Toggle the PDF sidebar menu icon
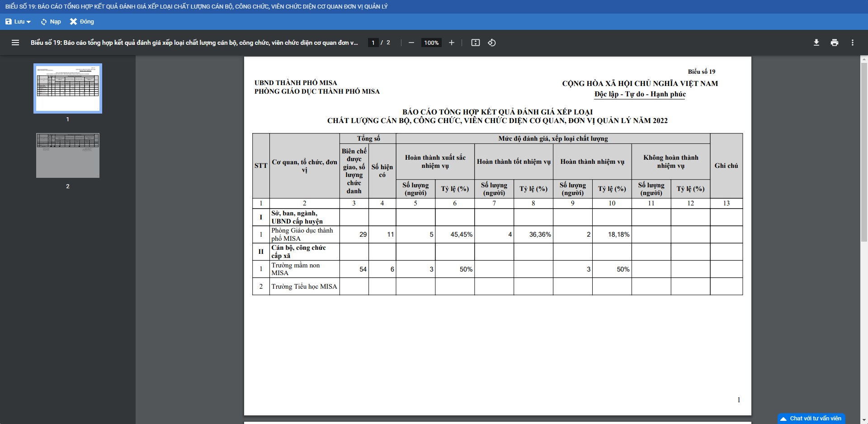The image size is (868, 424). [15, 43]
